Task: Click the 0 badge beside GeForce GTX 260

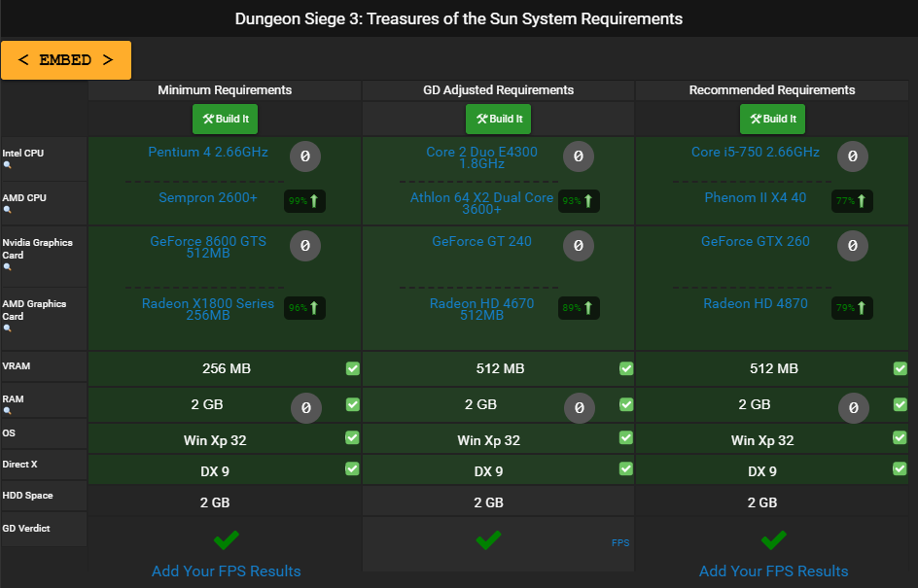Action: (x=852, y=246)
